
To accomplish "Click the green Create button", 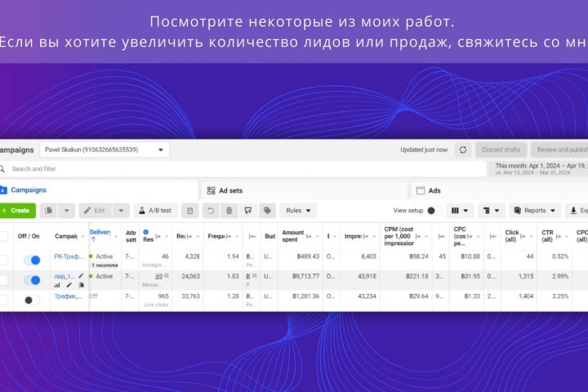I will 17,211.
